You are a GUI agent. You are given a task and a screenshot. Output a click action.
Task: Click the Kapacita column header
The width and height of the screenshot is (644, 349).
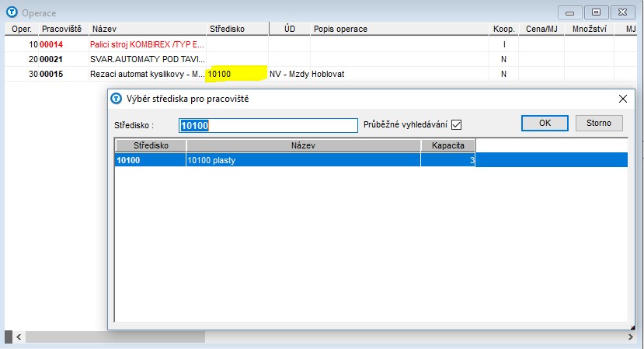click(447, 145)
